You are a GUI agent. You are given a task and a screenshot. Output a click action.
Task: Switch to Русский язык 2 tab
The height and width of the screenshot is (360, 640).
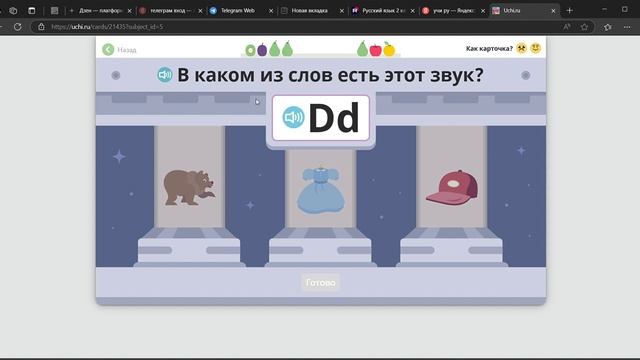[x=382, y=11]
